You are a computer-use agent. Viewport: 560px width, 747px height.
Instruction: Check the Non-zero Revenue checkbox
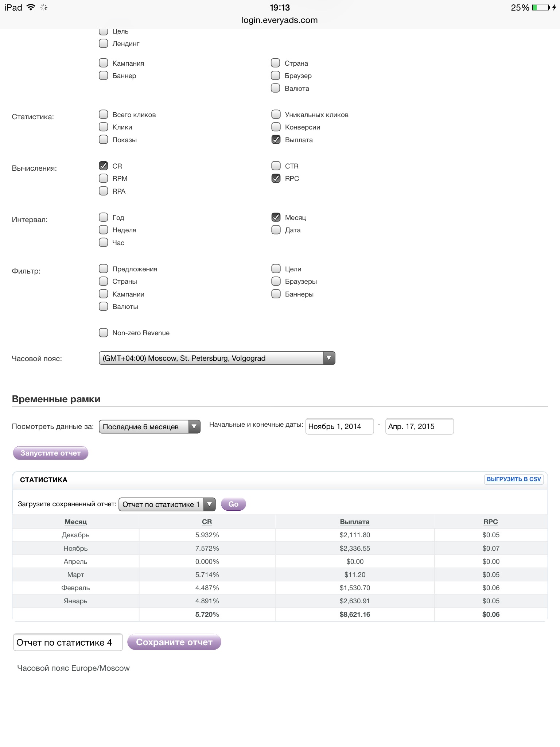coord(104,333)
